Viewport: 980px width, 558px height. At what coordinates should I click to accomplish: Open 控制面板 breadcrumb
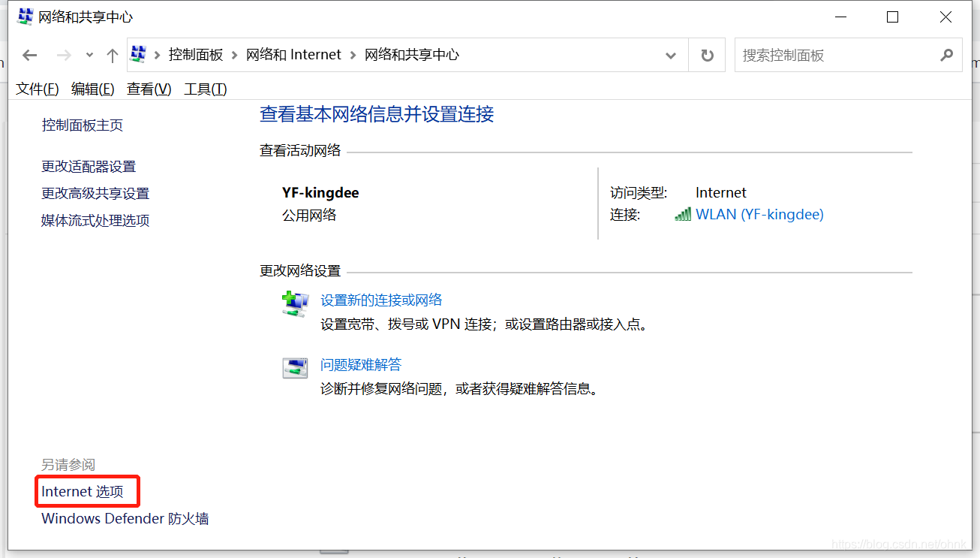(196, 55)
